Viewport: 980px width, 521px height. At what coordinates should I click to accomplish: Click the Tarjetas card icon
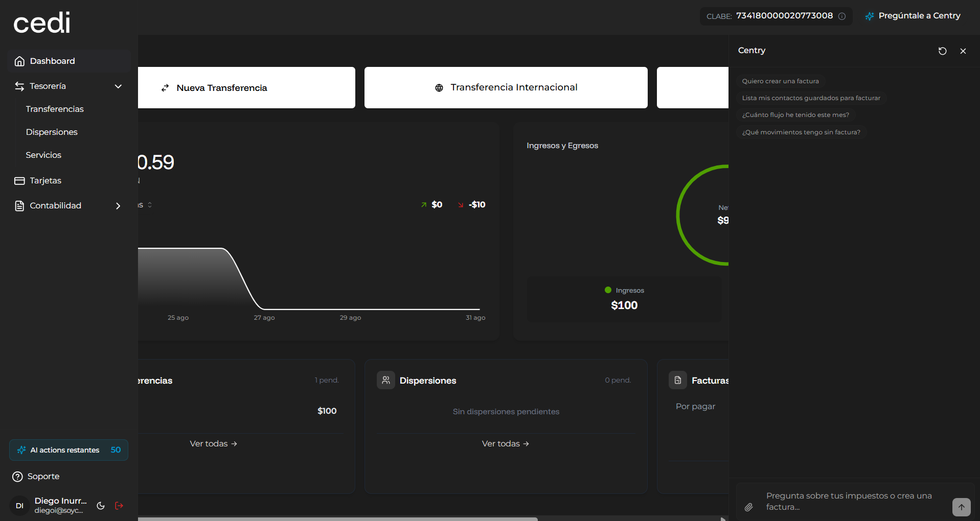coord(19,181)
